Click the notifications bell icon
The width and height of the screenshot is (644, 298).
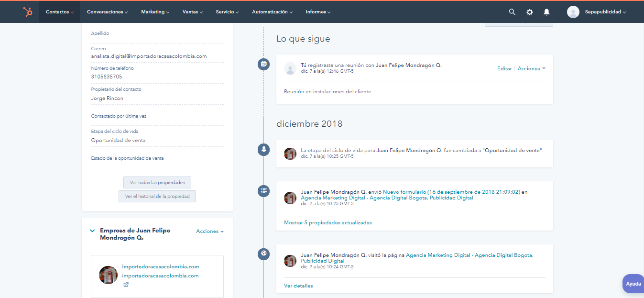[x=546, y=12]
